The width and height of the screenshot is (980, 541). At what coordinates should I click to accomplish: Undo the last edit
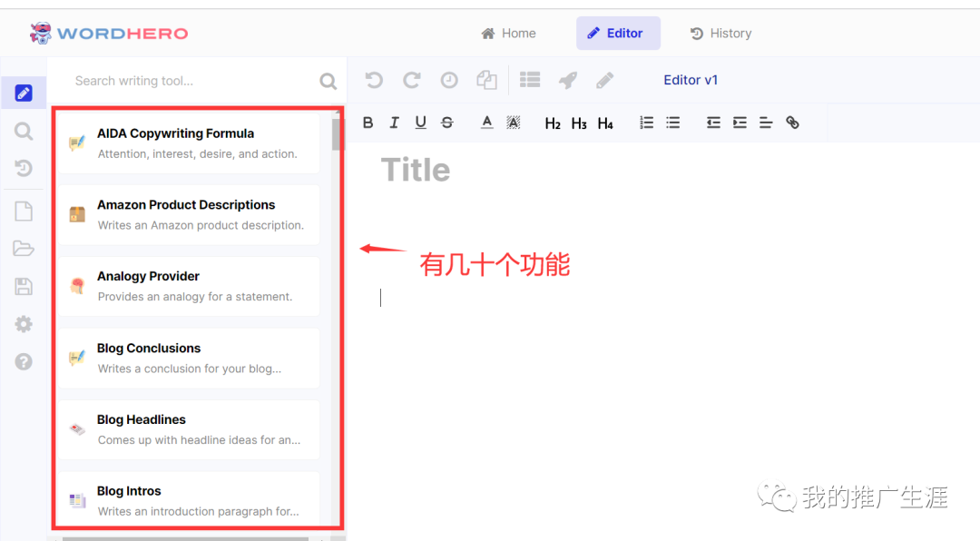tap(374, 80)
